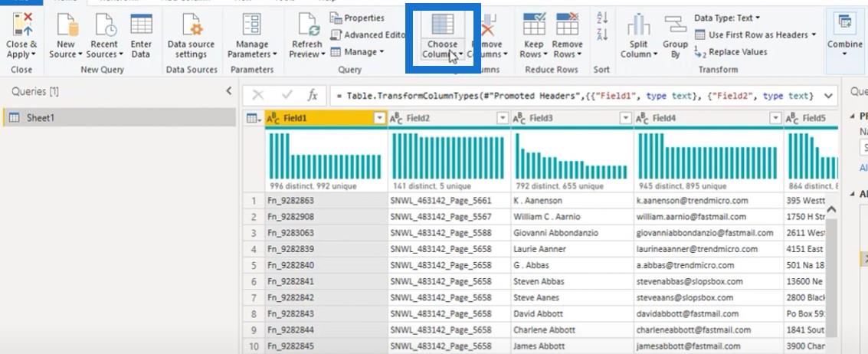The height and width of the screenshot is (354, 868).
Task: Click the Enter Data table icon
Action: click(x=141, y=24)
